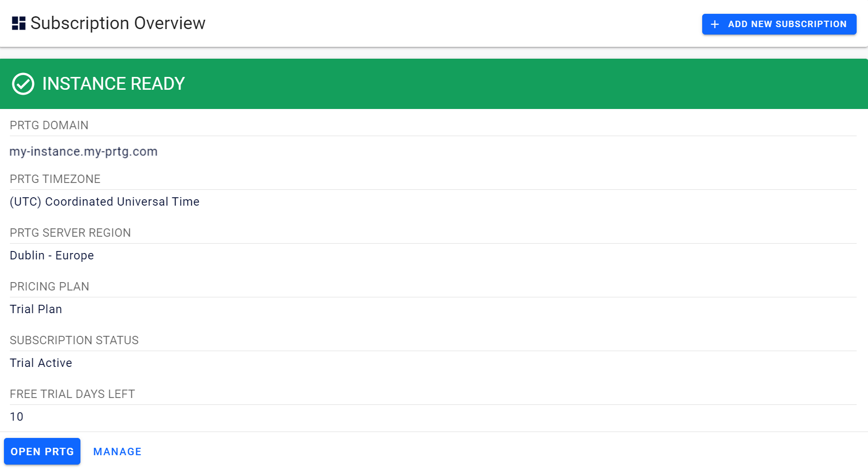Open the my-instance.my-prtg.com domain link

pyautogui.click(x=83, y=151)
